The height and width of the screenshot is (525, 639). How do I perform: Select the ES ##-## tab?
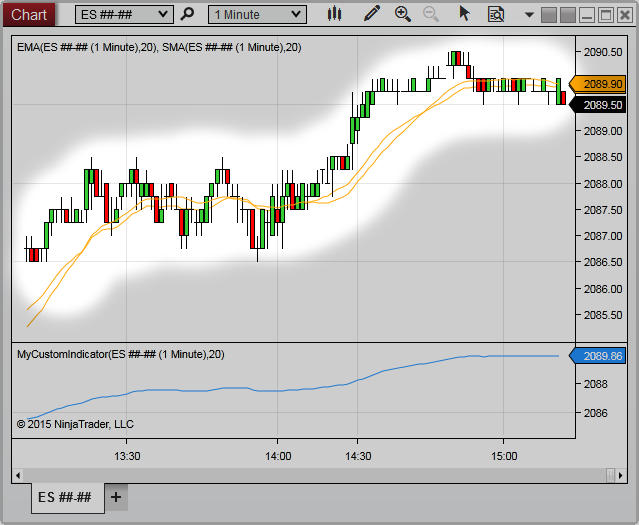click(65, 497)
